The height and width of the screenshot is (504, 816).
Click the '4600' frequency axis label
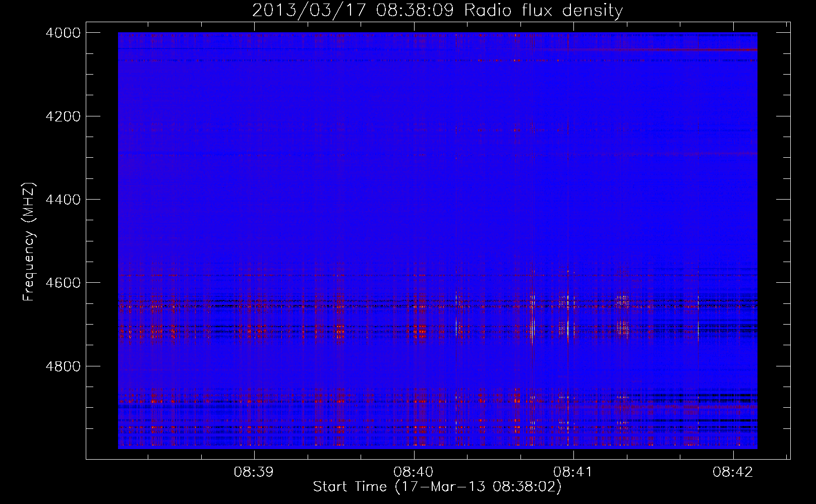point(63,283)
